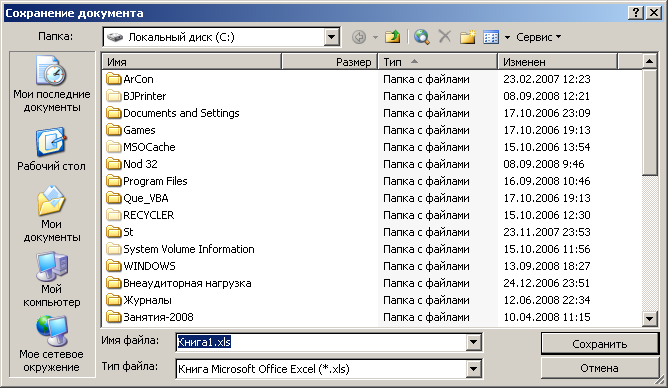
Task: Click the help question mark button
Action: [x=635, y=13]
